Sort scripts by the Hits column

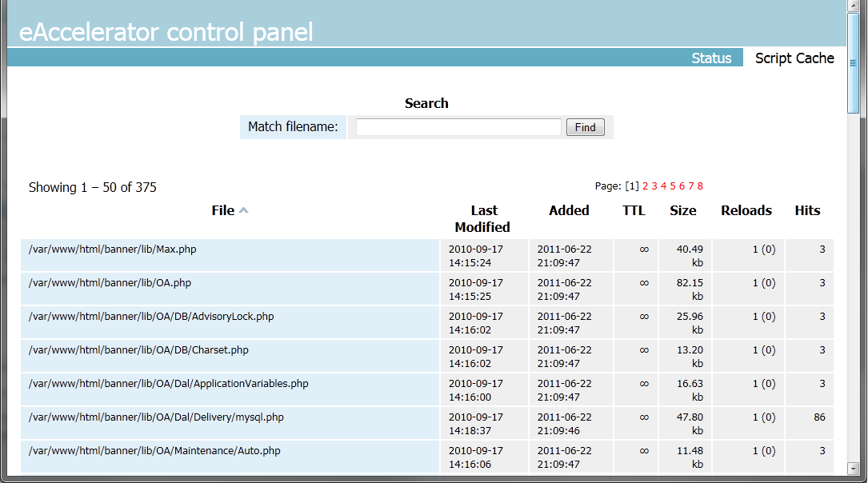point(807,210)
